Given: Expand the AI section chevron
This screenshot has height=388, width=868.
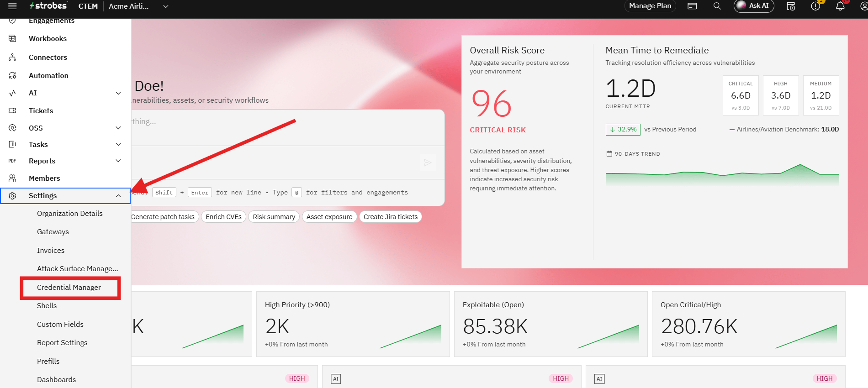Looking at the screenshot, I should coord(118,93).
